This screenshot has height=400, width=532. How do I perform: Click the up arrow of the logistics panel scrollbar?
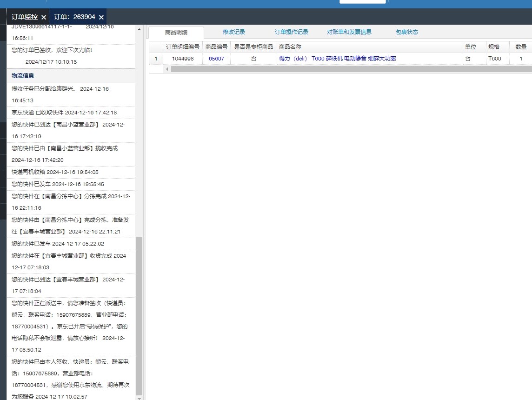click(x=139, y=29)
